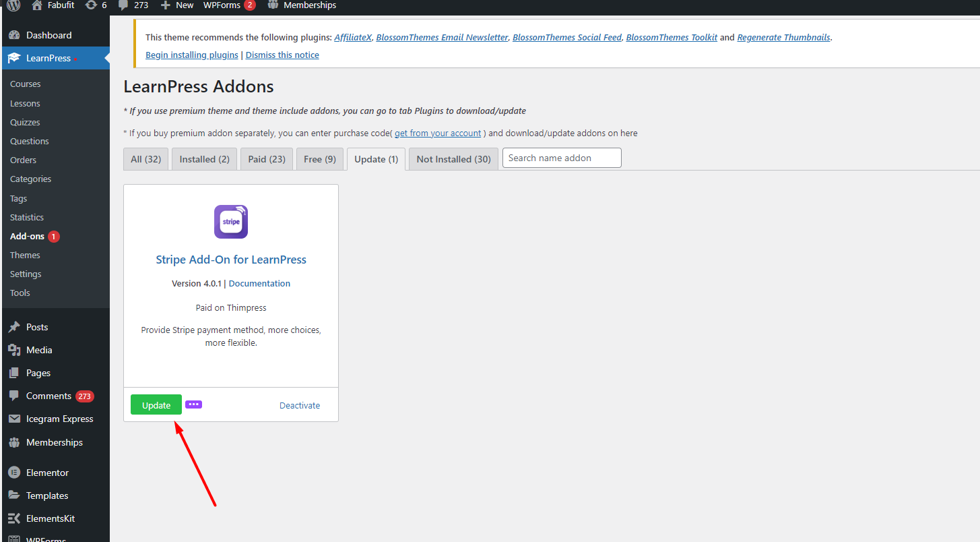Image resolution: width=980 pixels, height=542 pixels.
Task: Open Quizzes under LearnPress
Action: (x=25, y=122)
